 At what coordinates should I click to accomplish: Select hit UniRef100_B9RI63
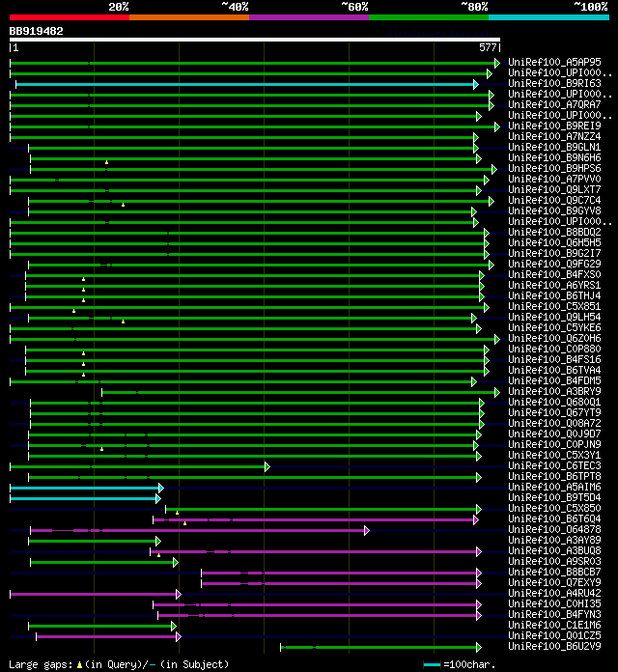click(554, 83)
